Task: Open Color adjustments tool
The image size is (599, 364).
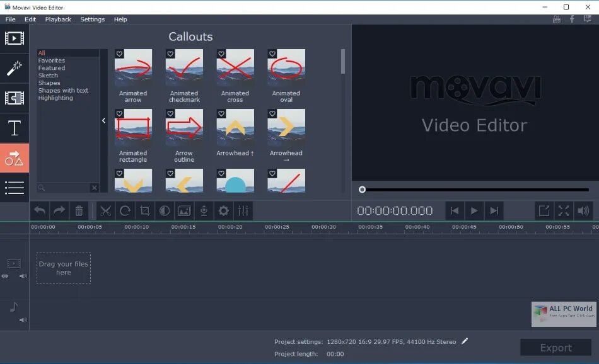Action: coord(165,210)
